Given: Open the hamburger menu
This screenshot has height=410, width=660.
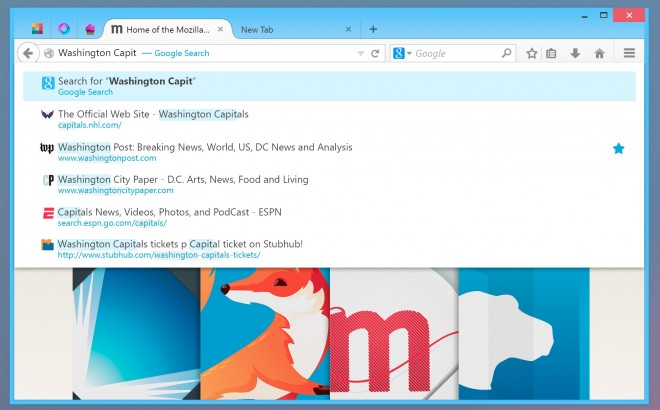Looking at the screenshot, I should point(629,53).
